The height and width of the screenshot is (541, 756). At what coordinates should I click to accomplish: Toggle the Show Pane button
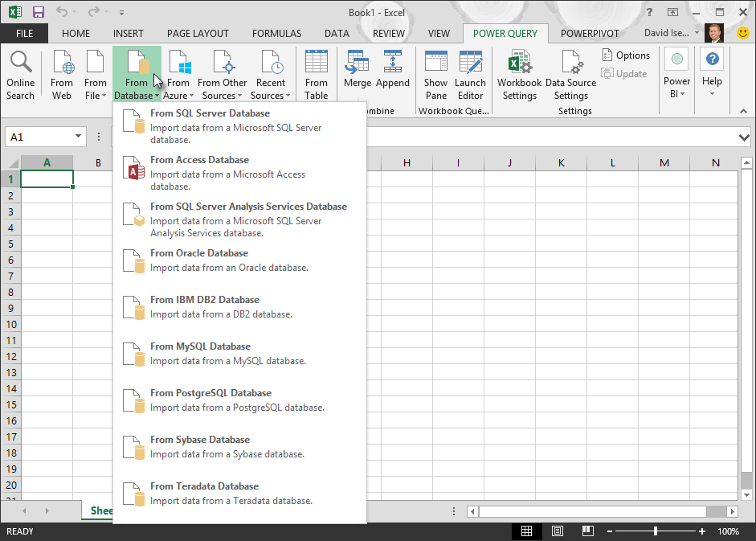[436, 75]
